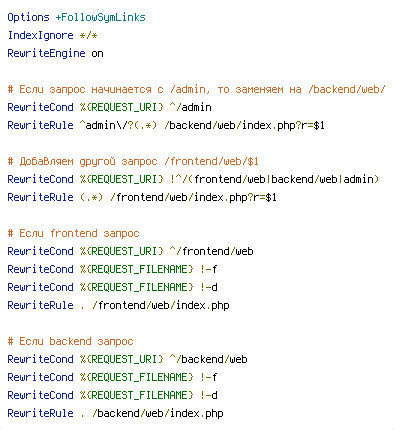Click the ^/backend/web condition pattern
Viewport: 394px width, 430px height.
(x=208, y=359)
